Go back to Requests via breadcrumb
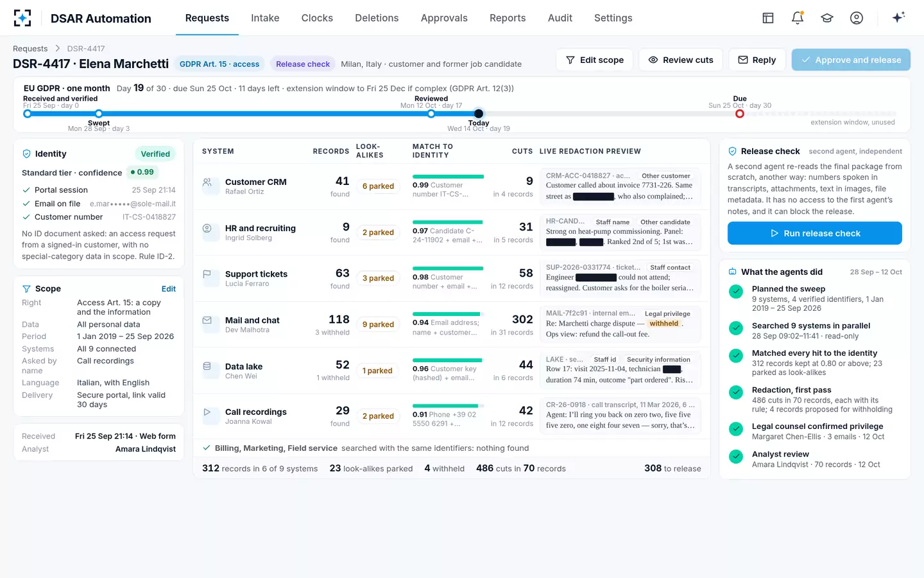 click(30, 49)
